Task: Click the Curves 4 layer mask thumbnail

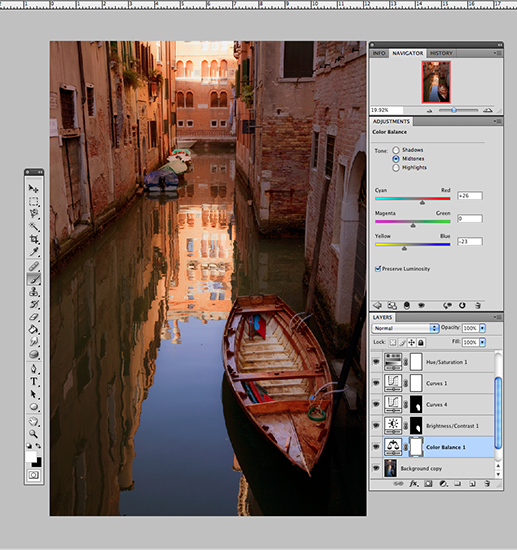Action: (416, 404)
